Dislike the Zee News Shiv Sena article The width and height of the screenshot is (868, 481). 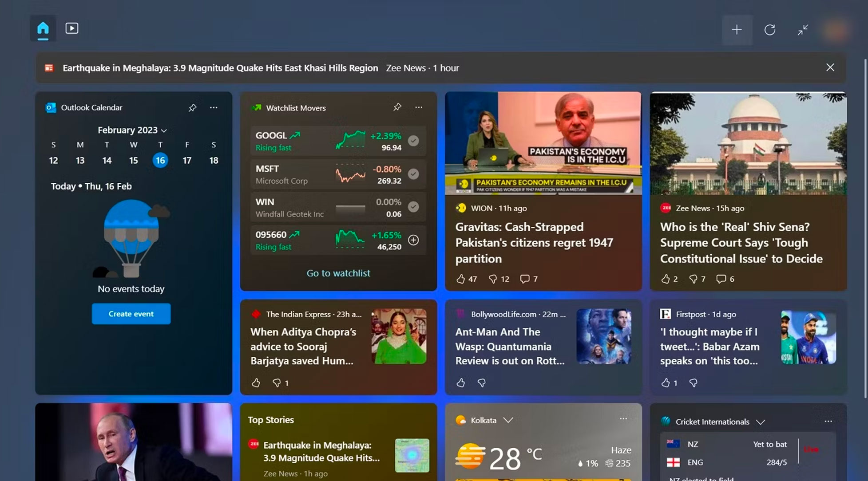[x=694, y=279]
